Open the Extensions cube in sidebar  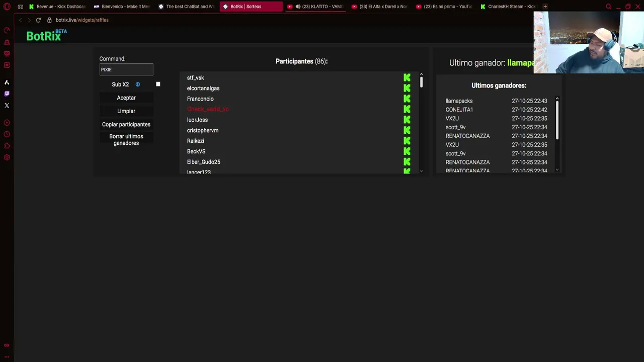[x=7, y=146]
